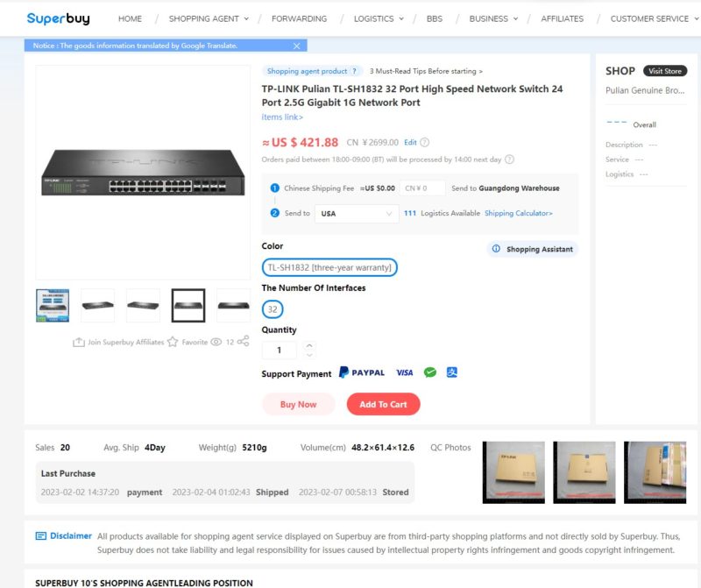Click the Favorite star icon
The image size is (701, 588).
[173, 342]
